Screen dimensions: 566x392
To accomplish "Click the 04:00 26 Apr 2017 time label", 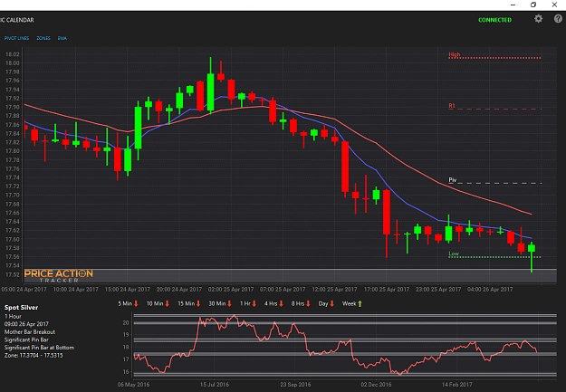I will point(490,290).
